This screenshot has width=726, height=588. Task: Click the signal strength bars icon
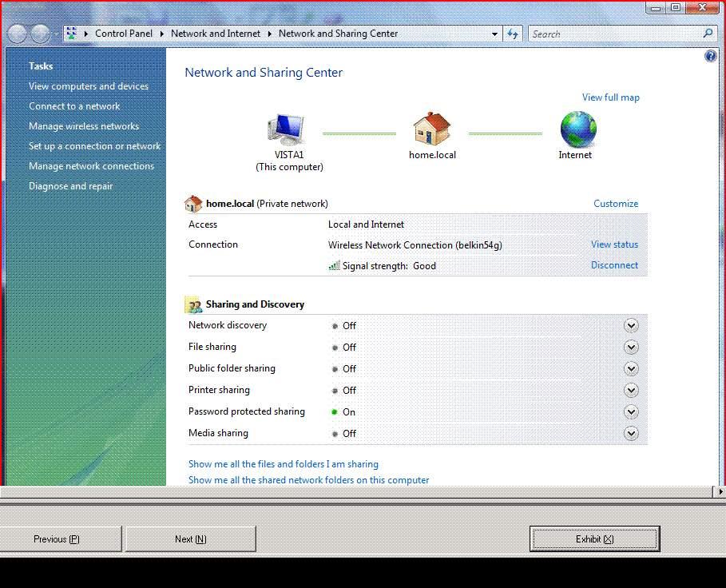(x=334, y=265)
